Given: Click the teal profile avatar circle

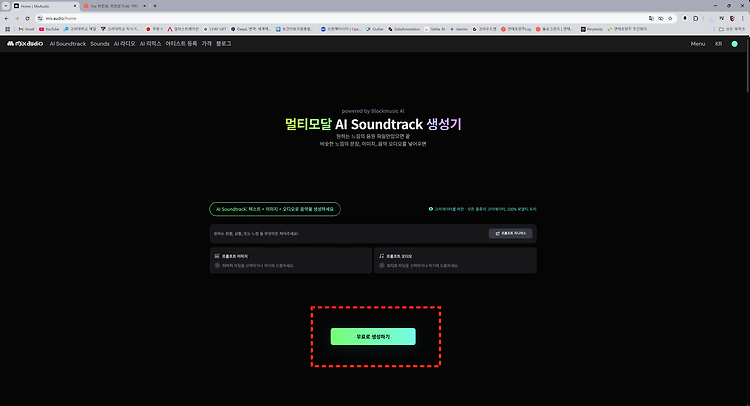Looking at the screenshot, I should click(x=734, y=44).
